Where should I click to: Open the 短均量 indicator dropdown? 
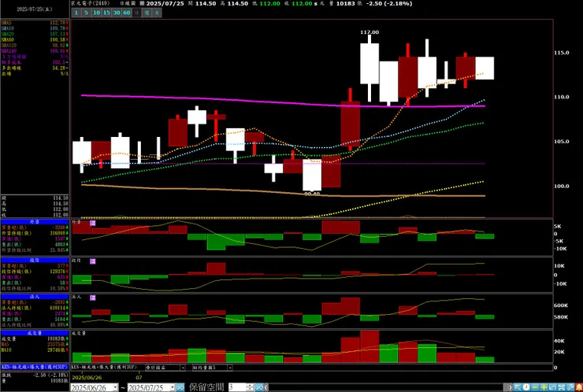tap(230, 368)
